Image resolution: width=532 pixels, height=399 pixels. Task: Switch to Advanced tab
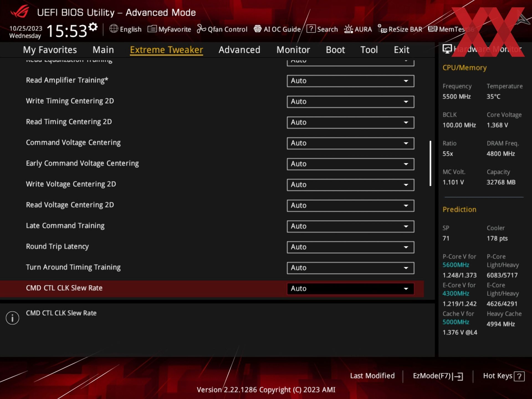tap(239, 50)
